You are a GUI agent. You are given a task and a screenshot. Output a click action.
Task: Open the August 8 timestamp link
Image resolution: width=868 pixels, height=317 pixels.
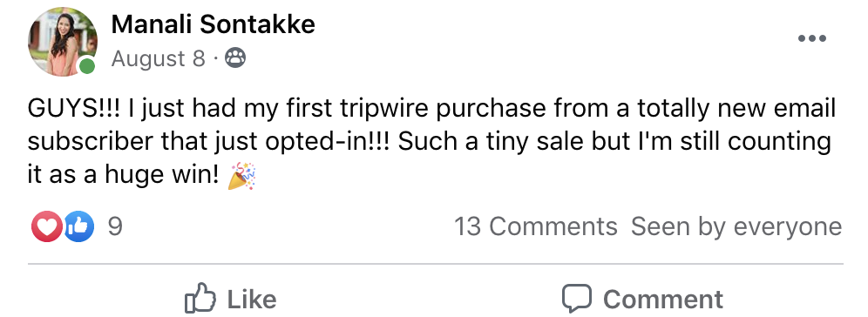pyautogui.click(x=159, y=58)
